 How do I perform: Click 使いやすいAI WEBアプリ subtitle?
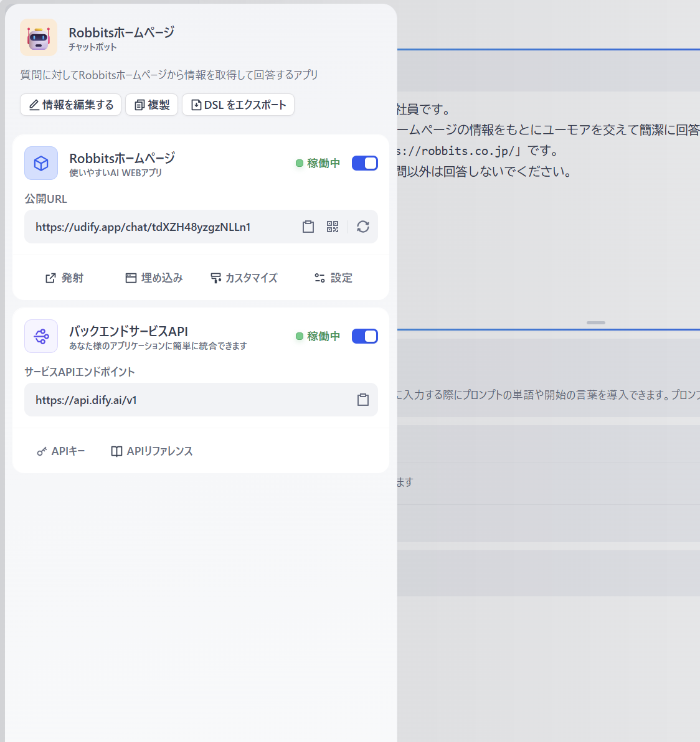coord(115,172)
